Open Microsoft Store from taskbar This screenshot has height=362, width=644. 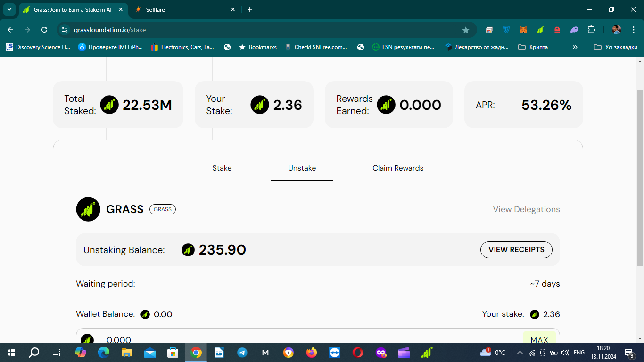pyautogui.click(x=173, y=353)
